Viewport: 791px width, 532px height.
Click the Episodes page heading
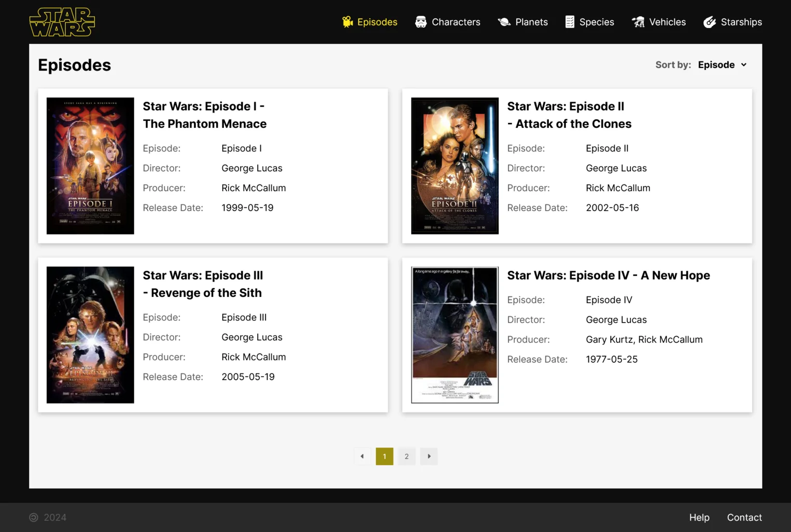[x=74, y=65]
